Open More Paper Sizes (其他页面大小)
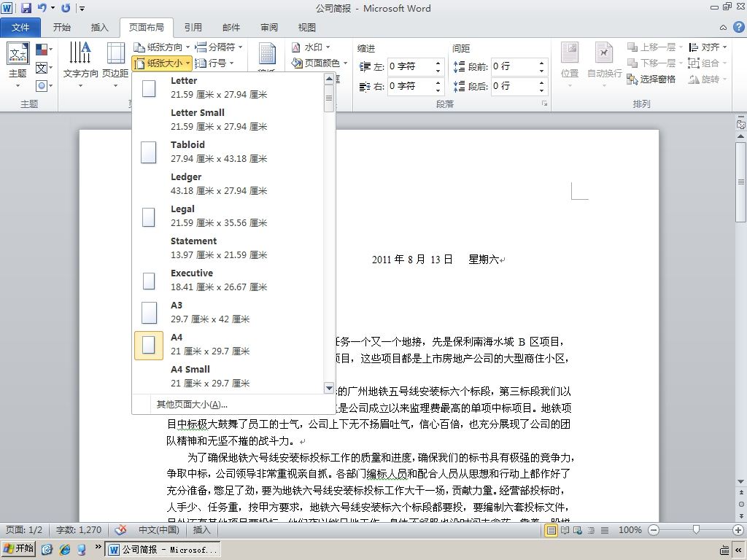The image size is (747, 560). click(233, 405)
